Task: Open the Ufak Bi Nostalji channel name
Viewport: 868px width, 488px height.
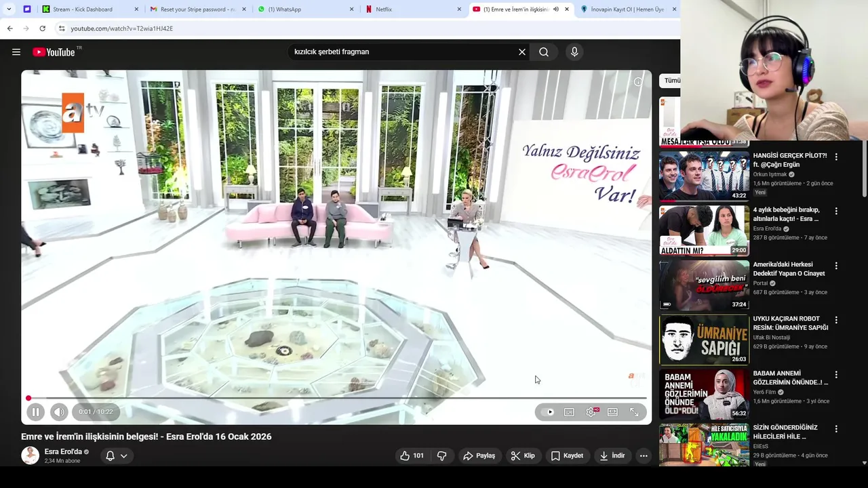Action: 771,338
